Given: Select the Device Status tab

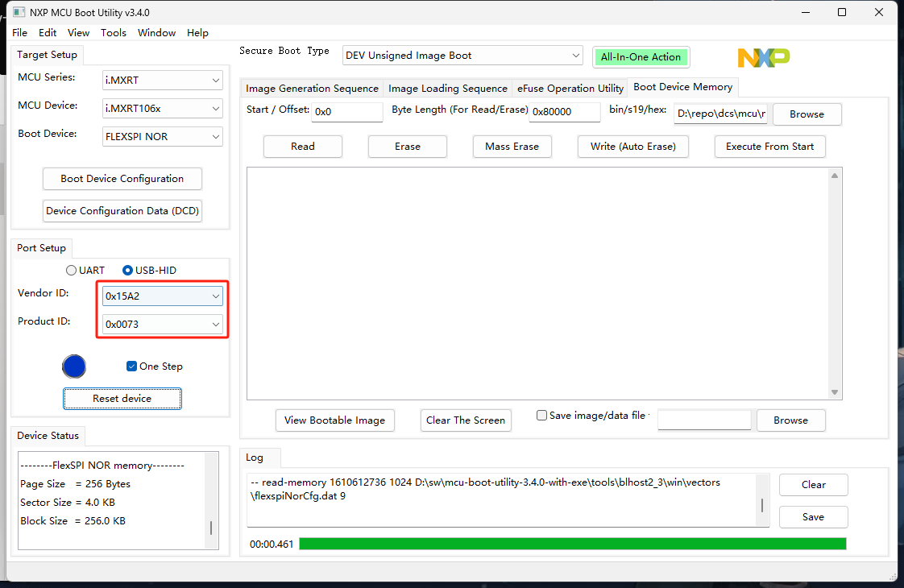Looking at the screenshot, I should pyautogui.click(x=48, y=436).
